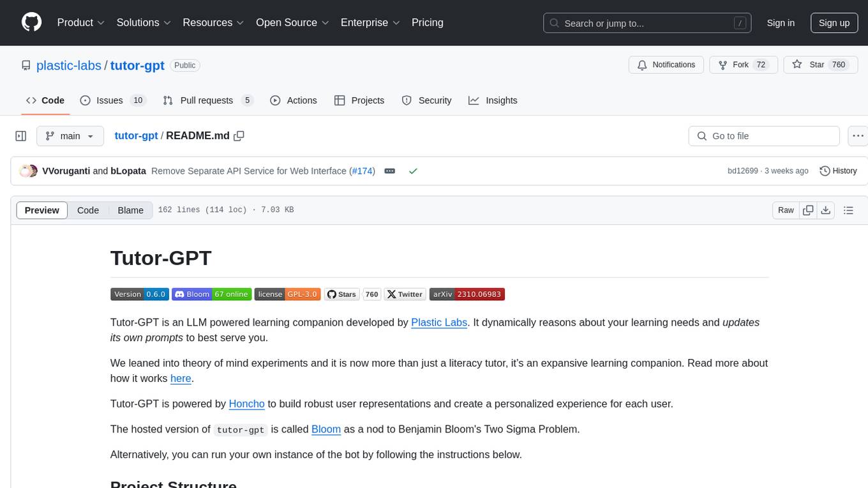The width and height of the screenshot is (868, 488).
Task: Open the GitHub home logo
Action: point(31,22)
